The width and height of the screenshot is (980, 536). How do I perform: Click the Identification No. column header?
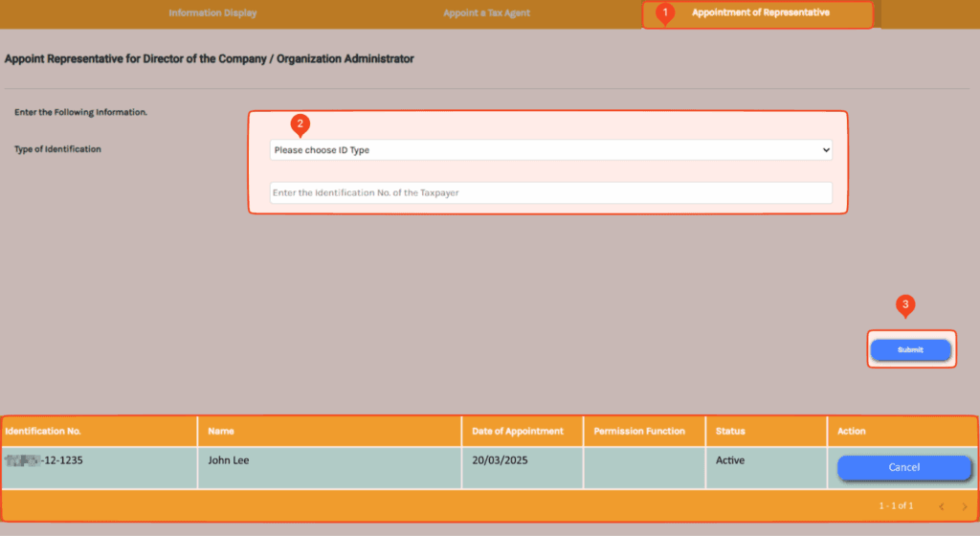(x=43, y=432)
